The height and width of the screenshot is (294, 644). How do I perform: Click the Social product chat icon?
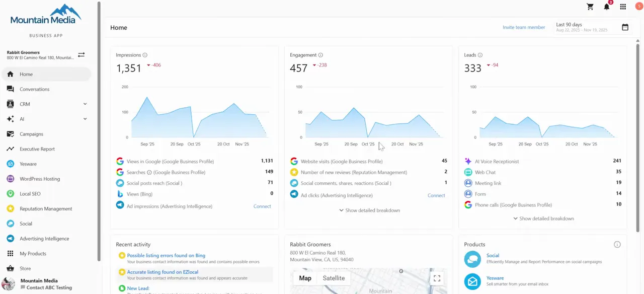coord(472,259)
